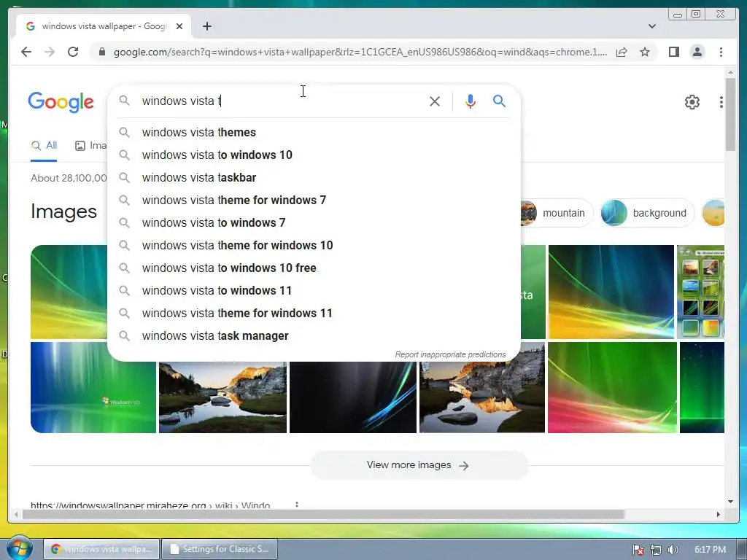Open network tray icon
Screen dimensions: 747x560
(x=656, y=550)
